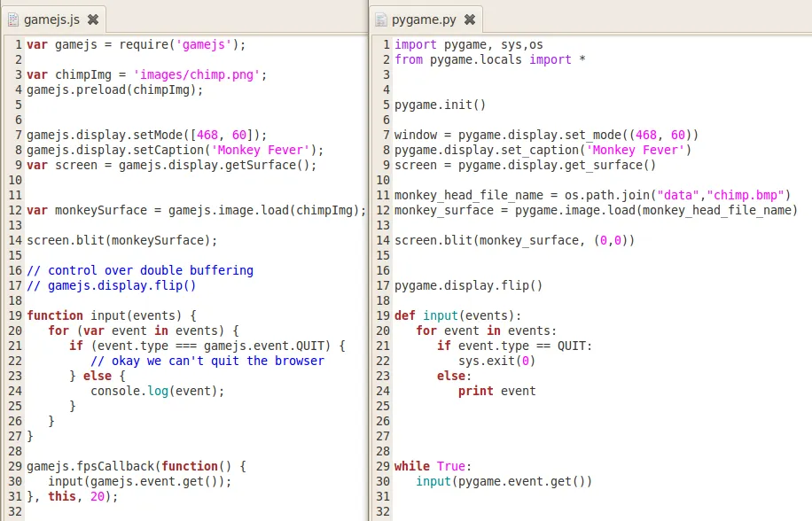Click comment 'okay we can't quit the browser'
Viewport: 812px width, 521px height.
click(207, 361)
